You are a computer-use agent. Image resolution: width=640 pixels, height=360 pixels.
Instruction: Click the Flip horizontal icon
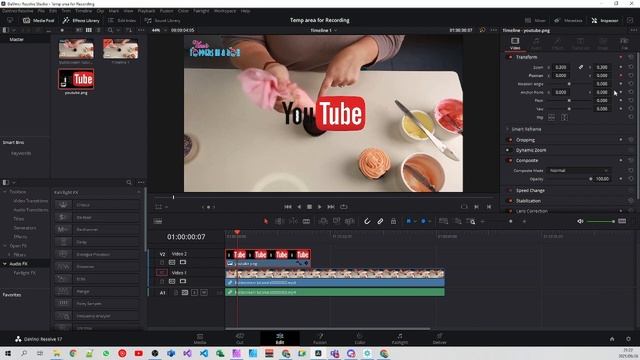551,118
